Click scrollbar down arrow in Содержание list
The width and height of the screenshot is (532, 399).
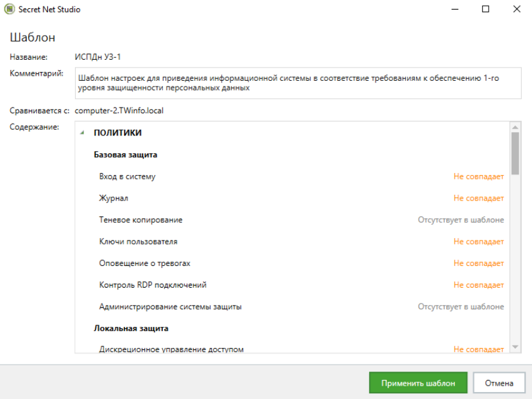[x=515, y=347]
